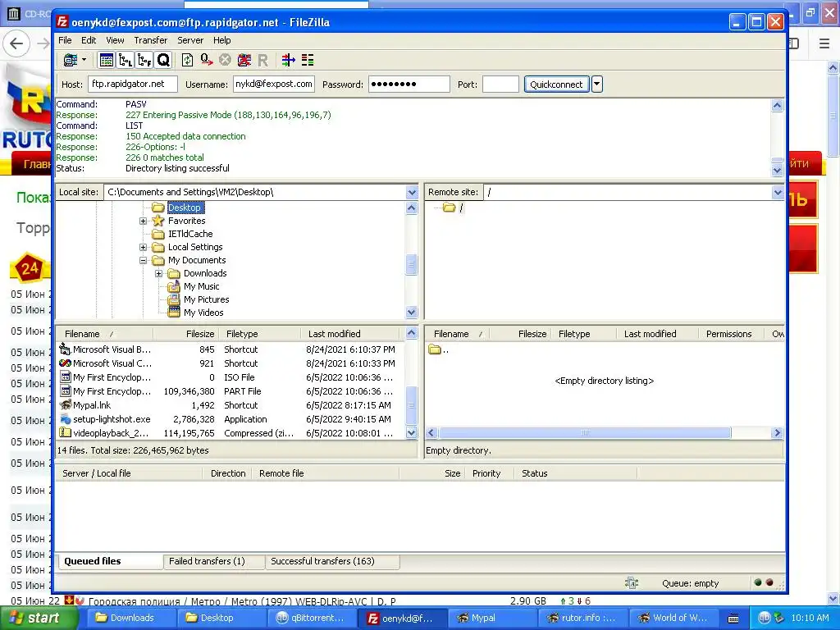Switch to rutor.info window in the taskbar
Image resolution: width=840 pixels, height=630 pixels.
(x=582, y=619)
